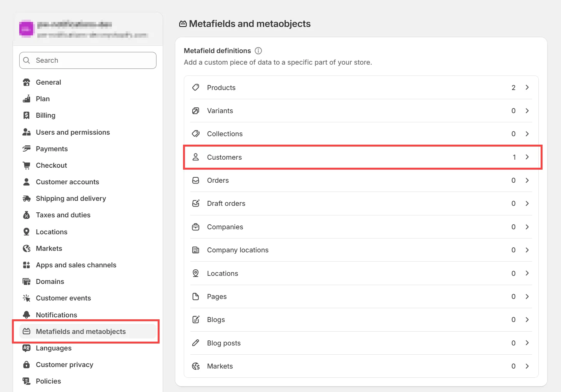The height and width of the screenshot is (392, 561).
Task: Click the Customers person icon in list
Action: pos(196,157)
